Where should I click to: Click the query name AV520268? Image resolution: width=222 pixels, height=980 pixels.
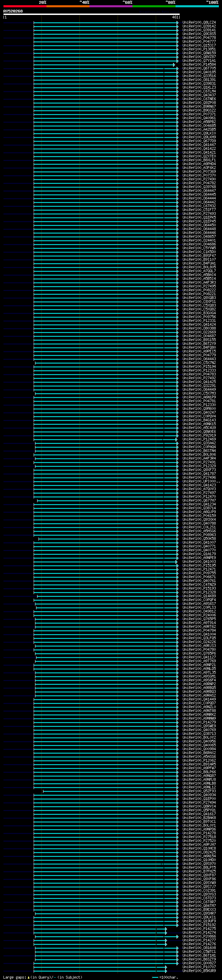(x=13, y=11)
